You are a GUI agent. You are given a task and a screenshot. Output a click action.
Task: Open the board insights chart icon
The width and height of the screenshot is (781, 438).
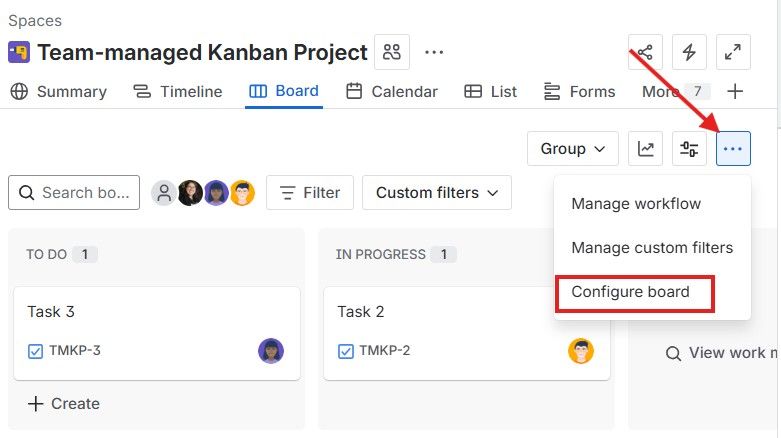click(x=646, y=149)
